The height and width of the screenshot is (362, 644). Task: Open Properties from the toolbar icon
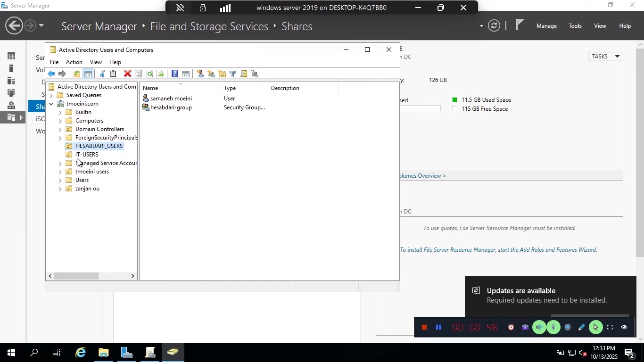[x=138, y=74]
